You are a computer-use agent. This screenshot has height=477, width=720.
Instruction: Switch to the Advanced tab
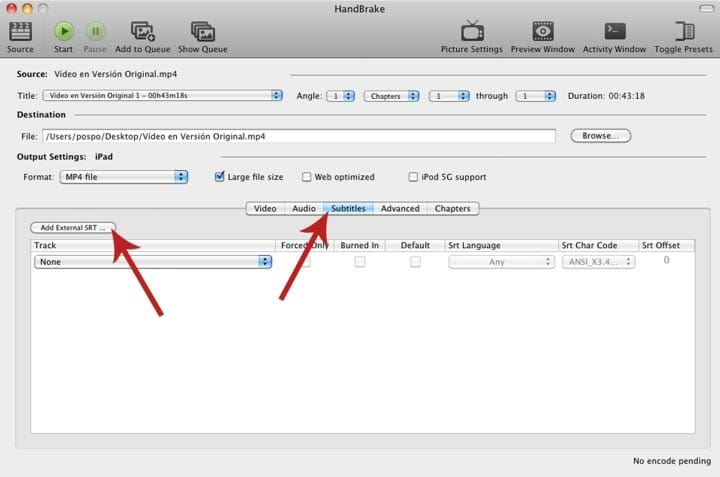400,208
